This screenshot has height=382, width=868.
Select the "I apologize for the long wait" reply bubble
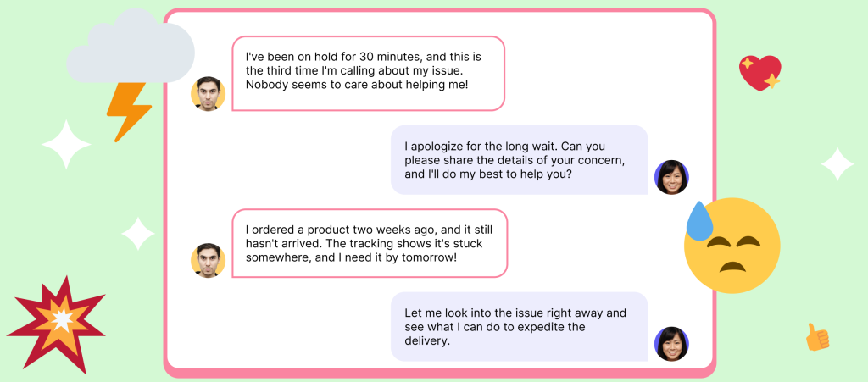519,160
